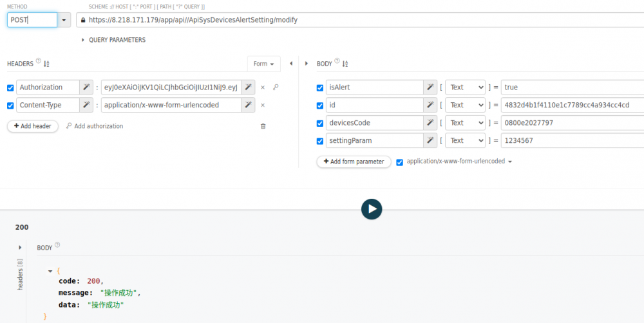
Task: Click the key icon next to Authorization header
Action: click(x=276, y=88)
